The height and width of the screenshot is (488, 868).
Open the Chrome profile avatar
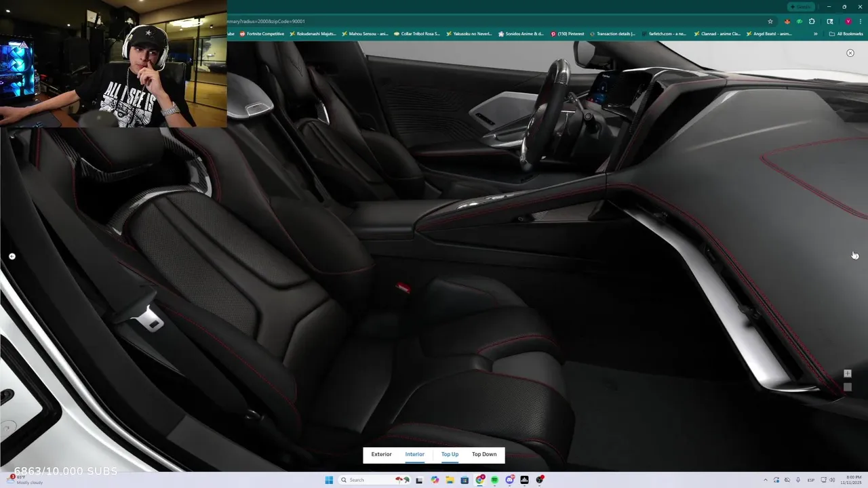point(848,21)
